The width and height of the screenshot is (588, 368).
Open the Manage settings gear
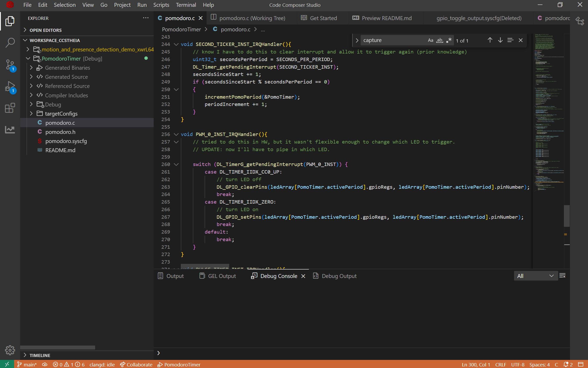10,350
